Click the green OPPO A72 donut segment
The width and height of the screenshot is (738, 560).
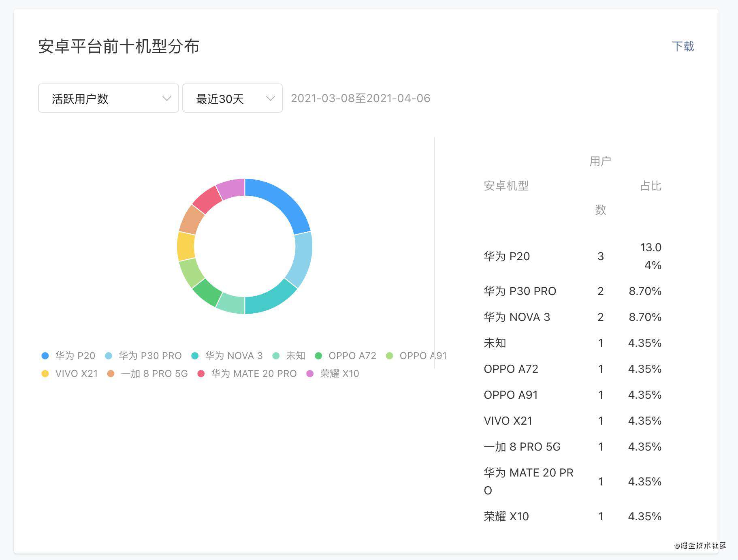tap(207, 293)
